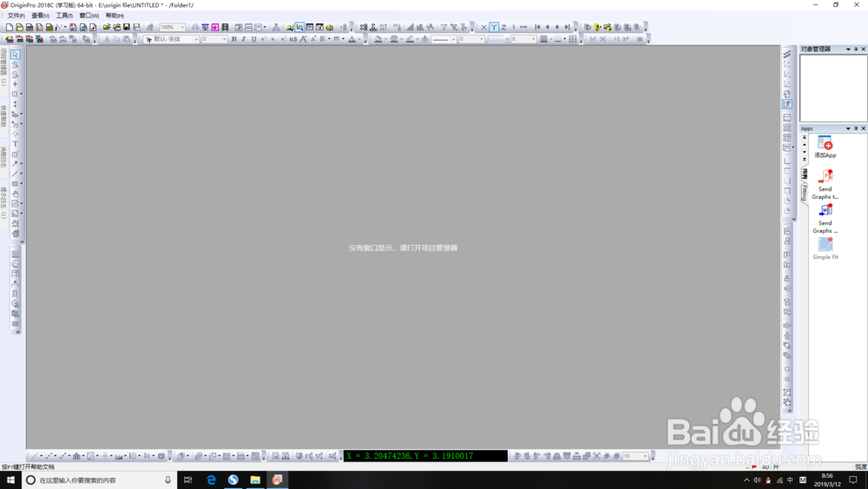Image resolution: width=868 pixels, height=489 pixels.
Task: Click the Cut scissors icon
Action: (106, 39)
